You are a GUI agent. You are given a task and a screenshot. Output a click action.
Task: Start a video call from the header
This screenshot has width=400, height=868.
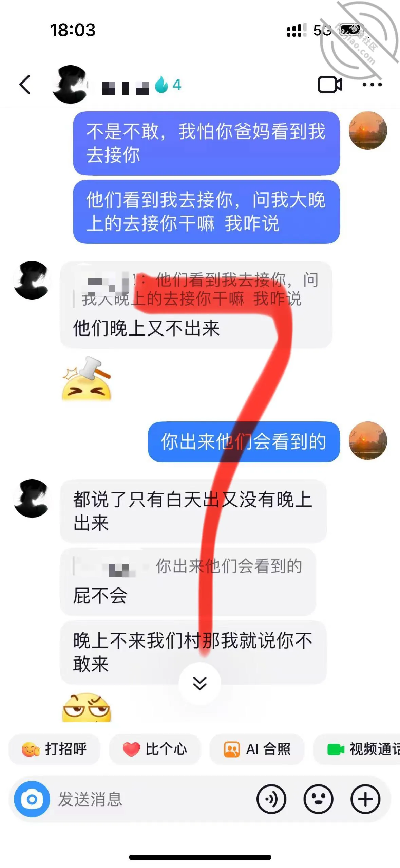pos(330,85)
